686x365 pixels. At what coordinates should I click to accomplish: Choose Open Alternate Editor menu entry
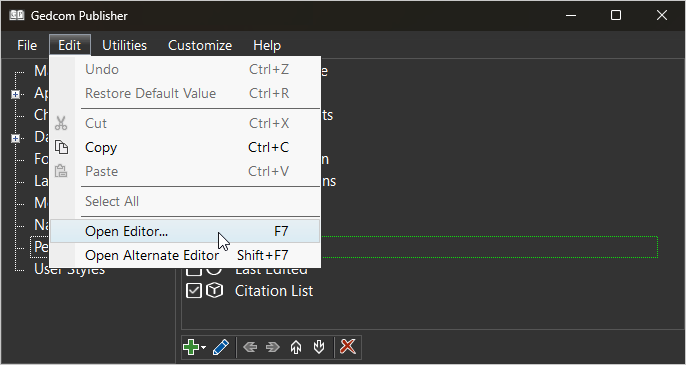point(186,255)
